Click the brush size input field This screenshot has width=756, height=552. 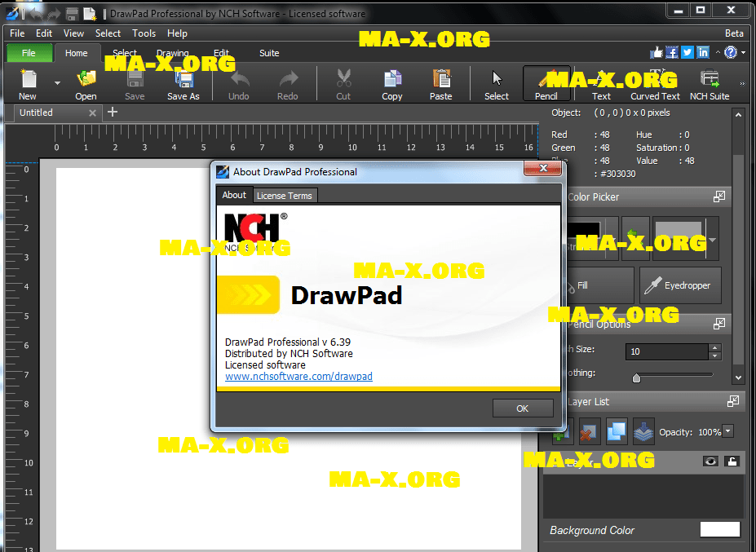pyautogui.click(x=667, y=351)
